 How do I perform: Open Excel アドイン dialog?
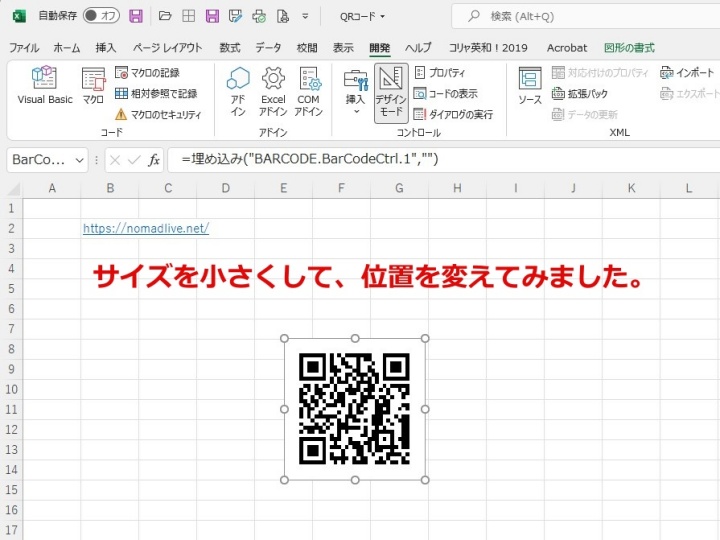[x=273, y=91]
